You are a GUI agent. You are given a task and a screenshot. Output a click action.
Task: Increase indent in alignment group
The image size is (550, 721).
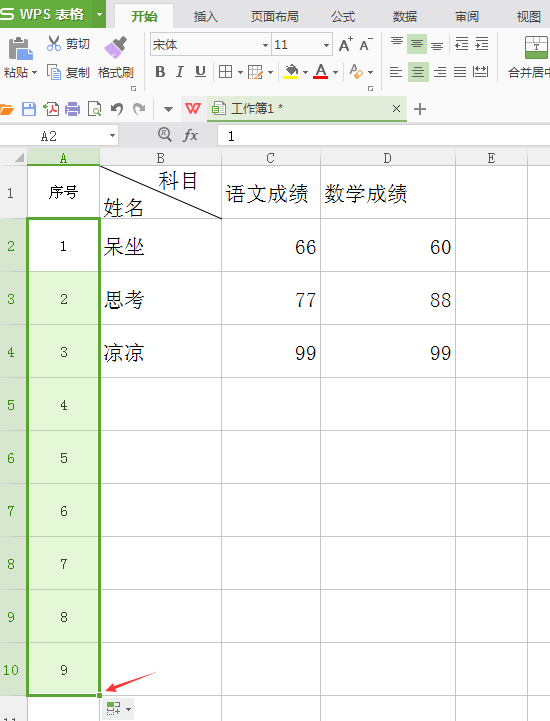481,44
